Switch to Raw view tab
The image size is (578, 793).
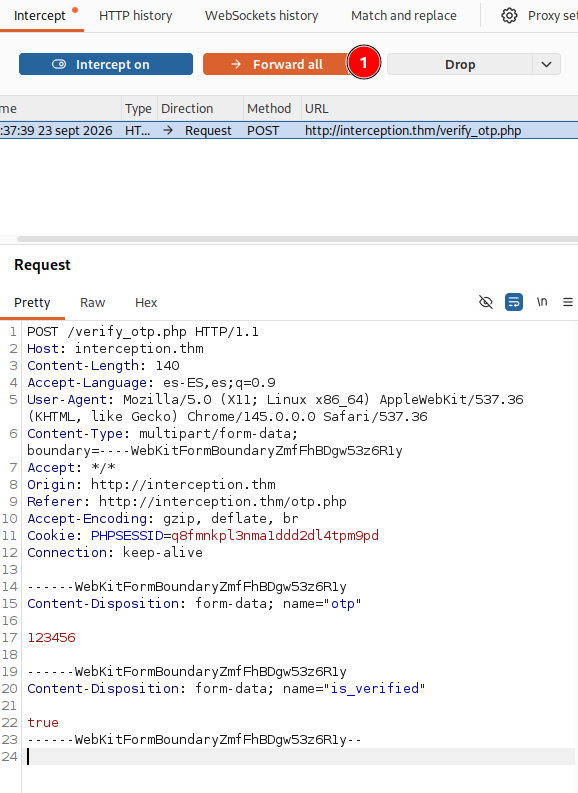(93, 302)
